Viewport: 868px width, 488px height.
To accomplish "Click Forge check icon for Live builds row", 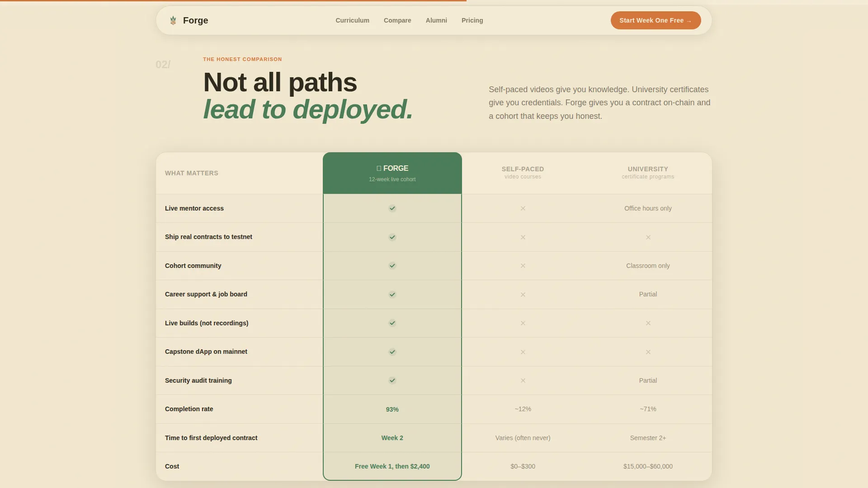I will point(392,323).
